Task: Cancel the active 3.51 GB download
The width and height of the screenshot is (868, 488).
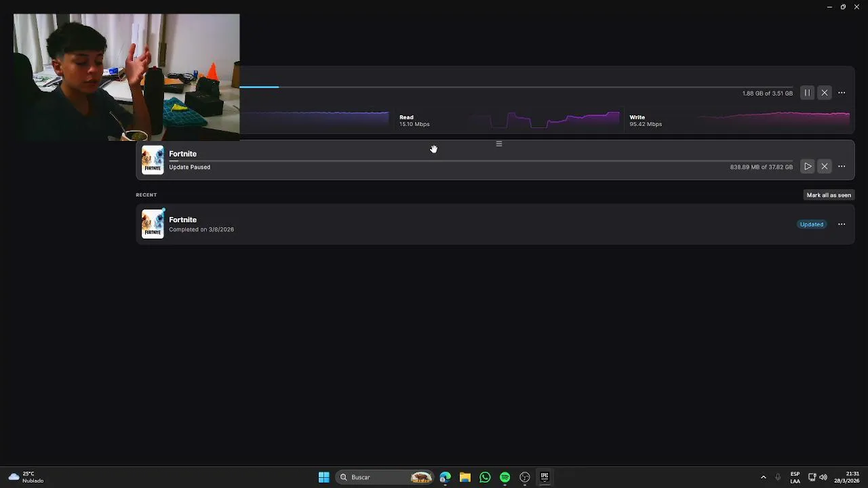Action: pyautogui.click(x=825, y=93)
